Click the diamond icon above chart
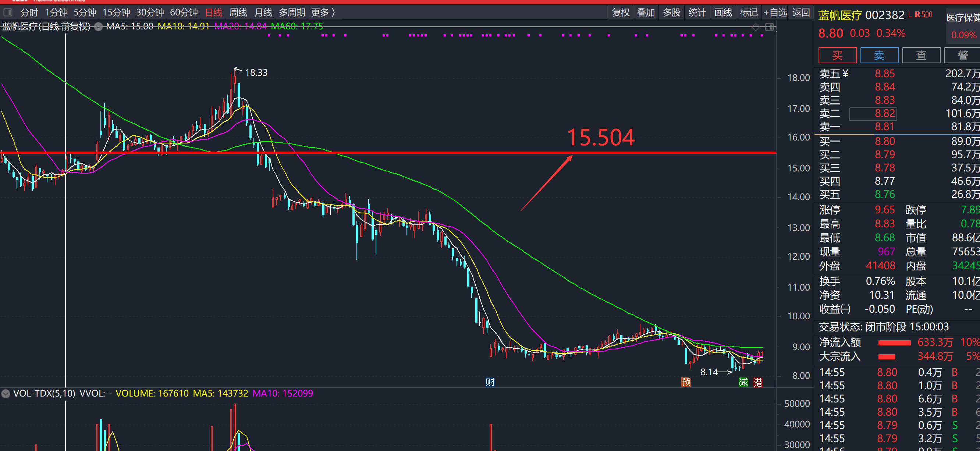Screen dimensions: 980x451 coord(756,27)
